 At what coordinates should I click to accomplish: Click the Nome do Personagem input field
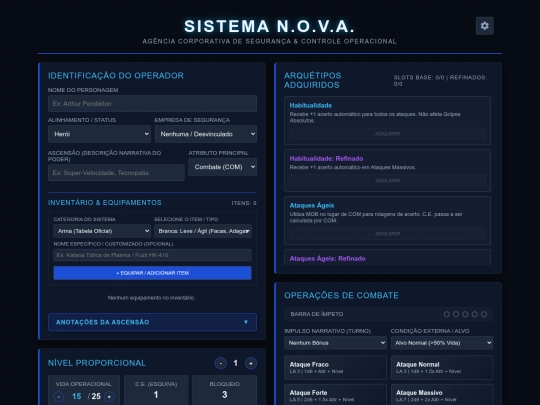pyautogui.click(x=152, y=104)
